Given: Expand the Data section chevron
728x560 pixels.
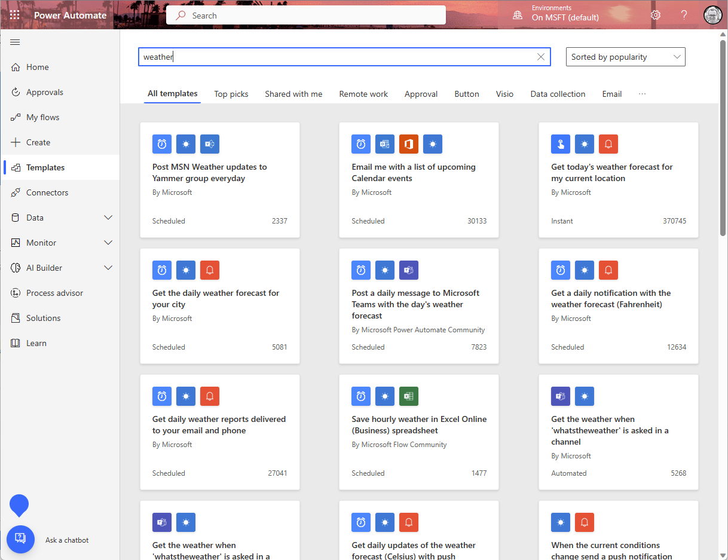Looking at the screenshot, I should point(108,218).
